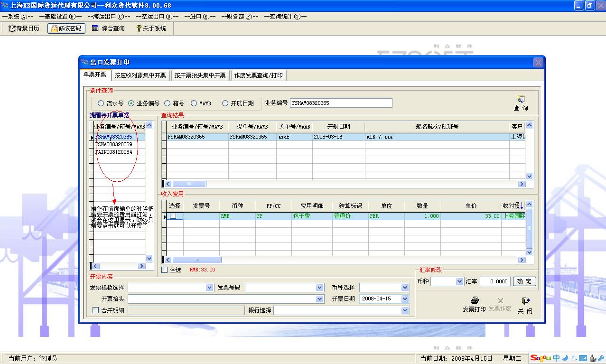Image resolution: width=606 pixels, height=364 pixels.
Task: Select the MAWB radio button
Action: (x=194, y=103)
